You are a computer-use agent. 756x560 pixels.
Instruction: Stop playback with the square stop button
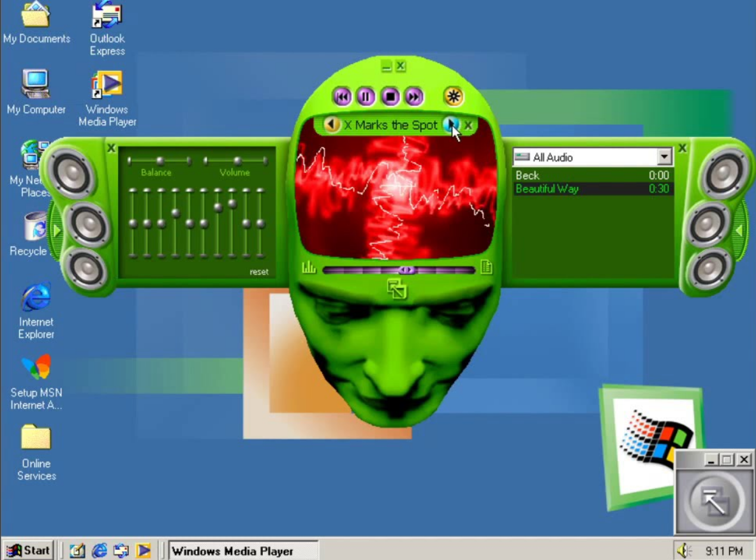click(390, 97)
